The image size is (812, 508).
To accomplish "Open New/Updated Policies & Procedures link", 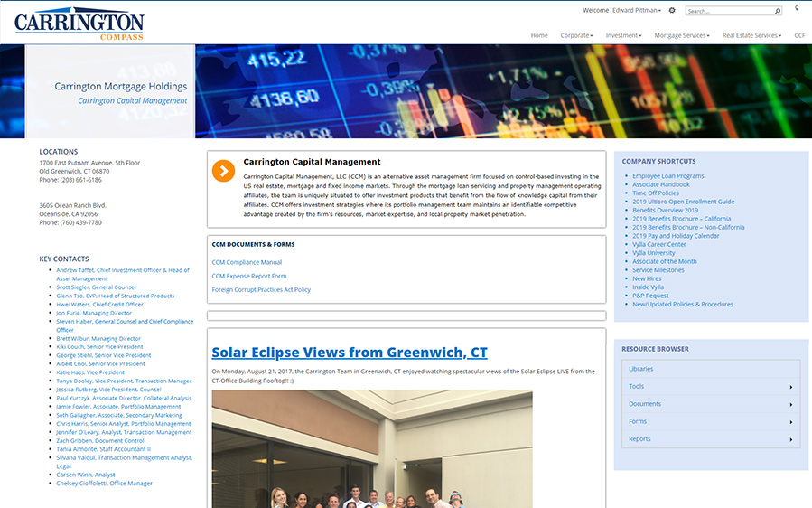I will (x=683, y=305).
